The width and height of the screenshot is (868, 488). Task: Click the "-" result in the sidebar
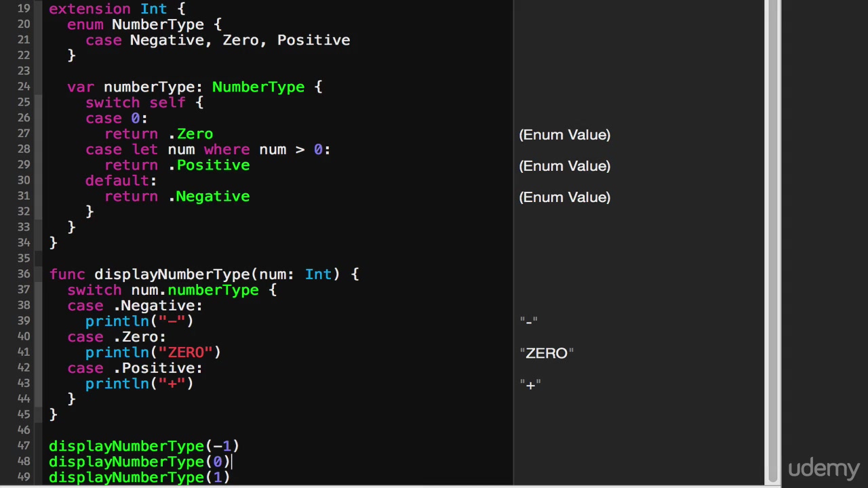529,321
